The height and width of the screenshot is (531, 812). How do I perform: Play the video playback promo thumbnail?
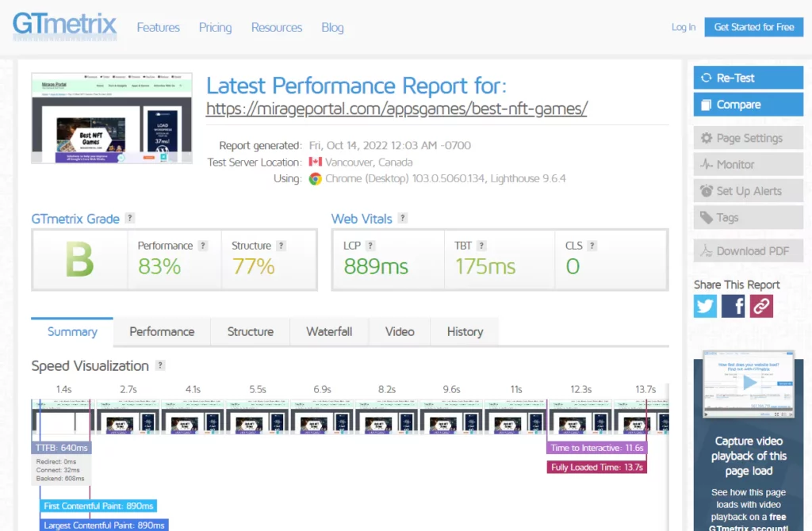pyautogui.click(x=749, y=383)
